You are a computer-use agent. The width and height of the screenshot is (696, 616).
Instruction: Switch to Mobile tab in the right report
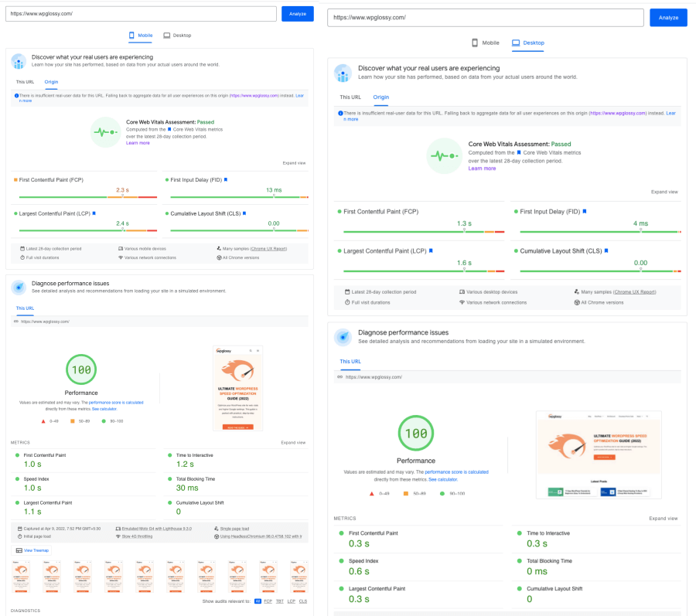pos(485,43)
